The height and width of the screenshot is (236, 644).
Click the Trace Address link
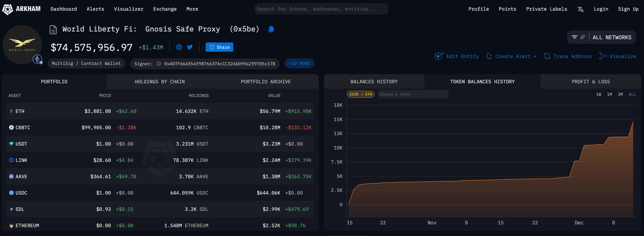pos(567,56)
